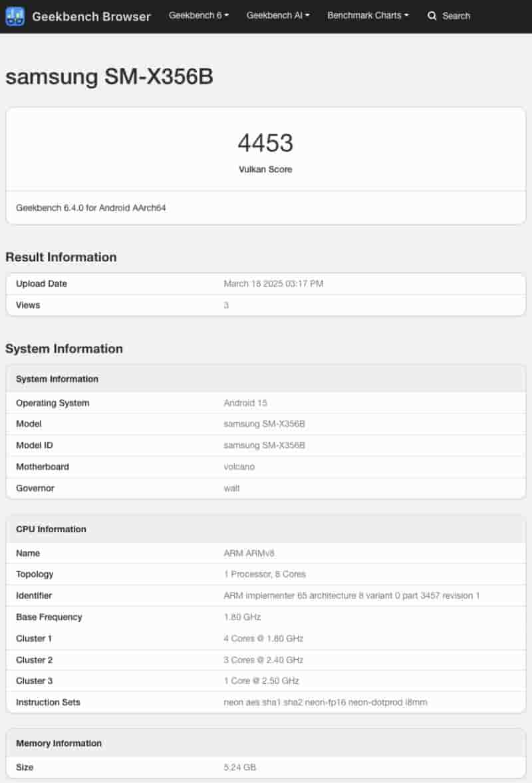Click the magnifying glass search icon
This screenshot has width=532, height=783.
(x=432, y=16)
